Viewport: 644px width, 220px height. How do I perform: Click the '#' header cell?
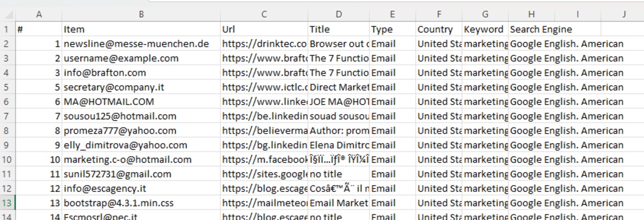pos(39,29)
